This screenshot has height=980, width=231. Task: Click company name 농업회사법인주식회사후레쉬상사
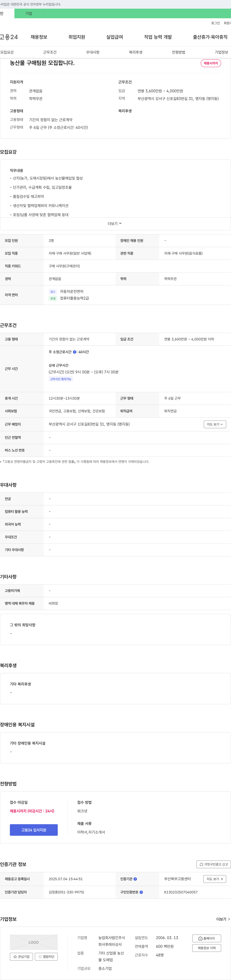click(x=111, y=941)
